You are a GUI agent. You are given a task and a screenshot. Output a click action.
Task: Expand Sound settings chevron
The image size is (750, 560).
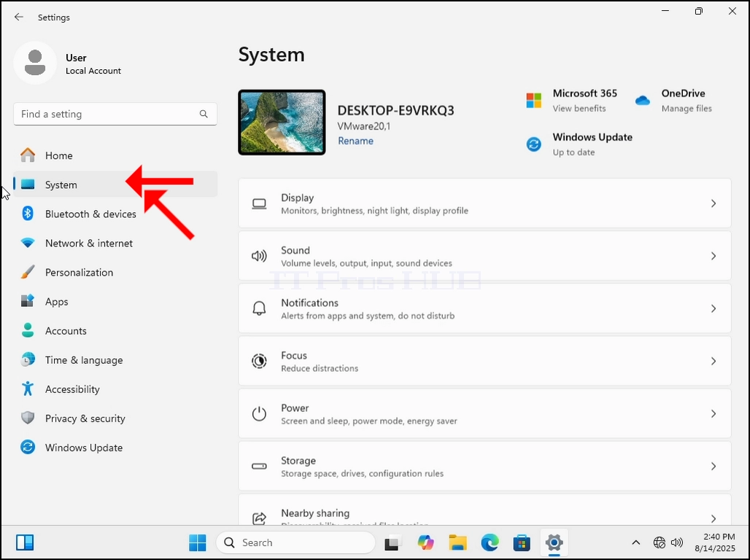[714, 257]
